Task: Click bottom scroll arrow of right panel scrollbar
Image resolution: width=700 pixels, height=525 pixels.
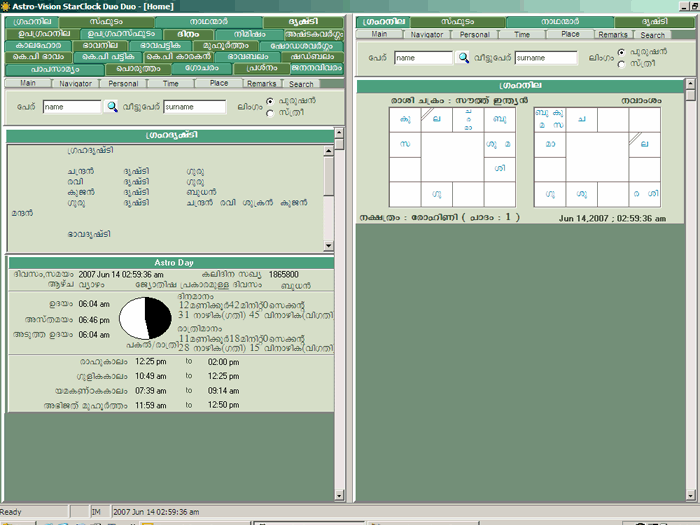Action: (690, 495)
